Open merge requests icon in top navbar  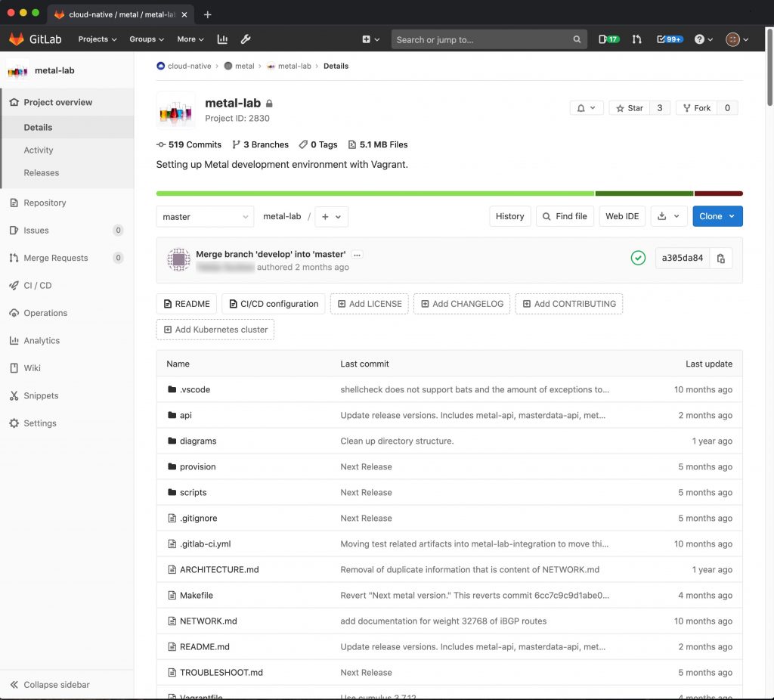636,39
